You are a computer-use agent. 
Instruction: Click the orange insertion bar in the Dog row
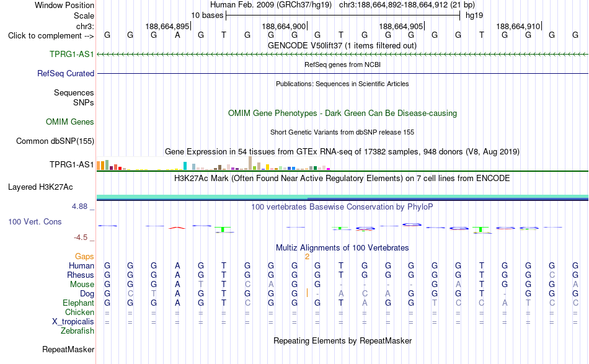click(x=307, y=293)
